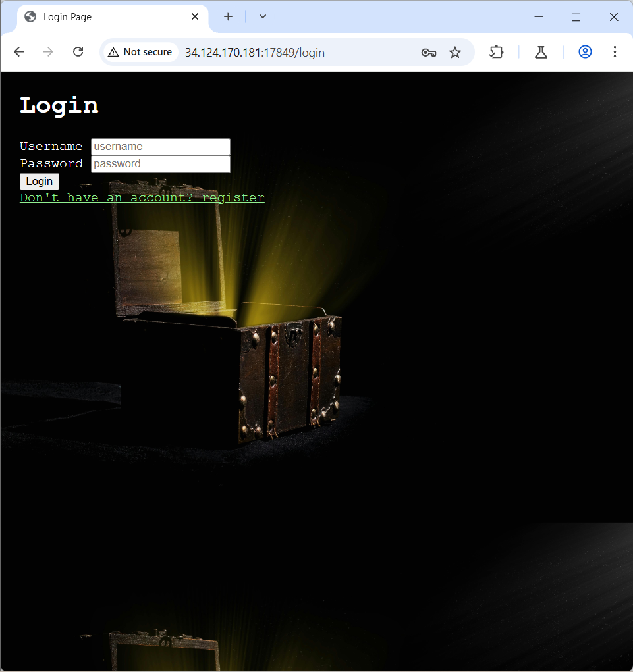
Task: Focus the Username input field
Action: pyautogui.click(x=161, y=147)
